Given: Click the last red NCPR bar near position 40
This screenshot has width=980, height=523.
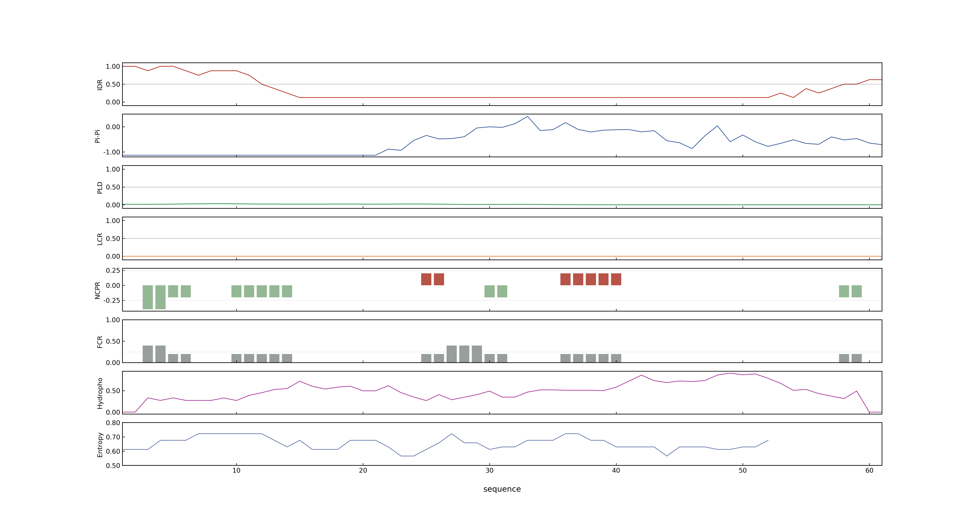Looking at the screenshot, I should (x=616, y=279).
